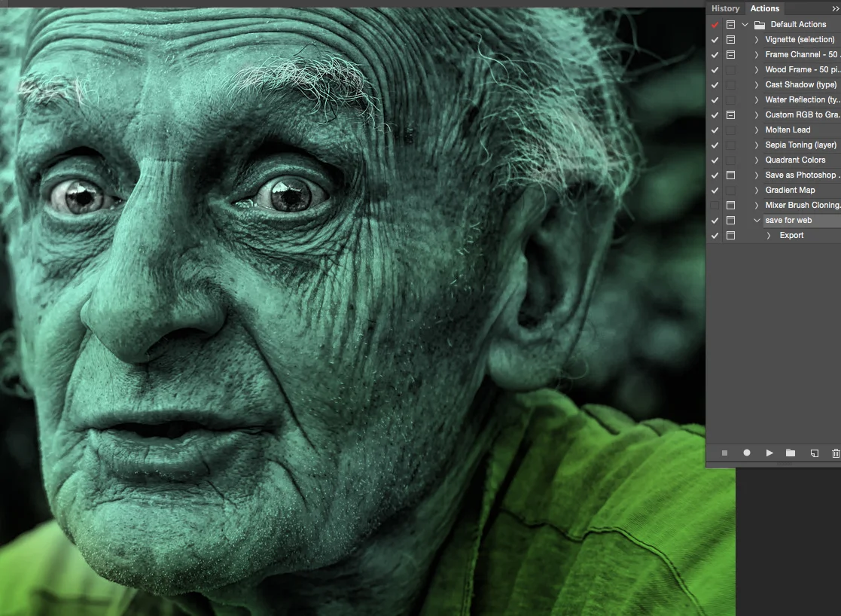The image size is (841, 616).
Task: Toggle dialog icon for the Export step
Action: (730, 235)
